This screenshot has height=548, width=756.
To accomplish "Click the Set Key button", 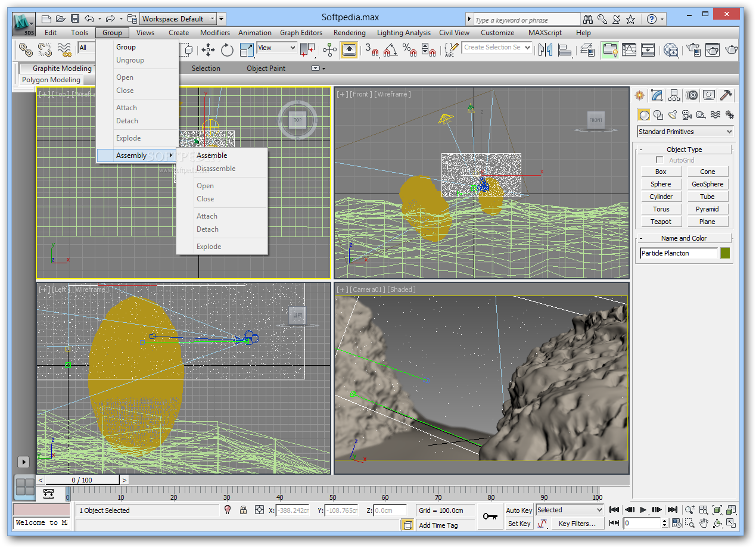I will pos(519,524).
